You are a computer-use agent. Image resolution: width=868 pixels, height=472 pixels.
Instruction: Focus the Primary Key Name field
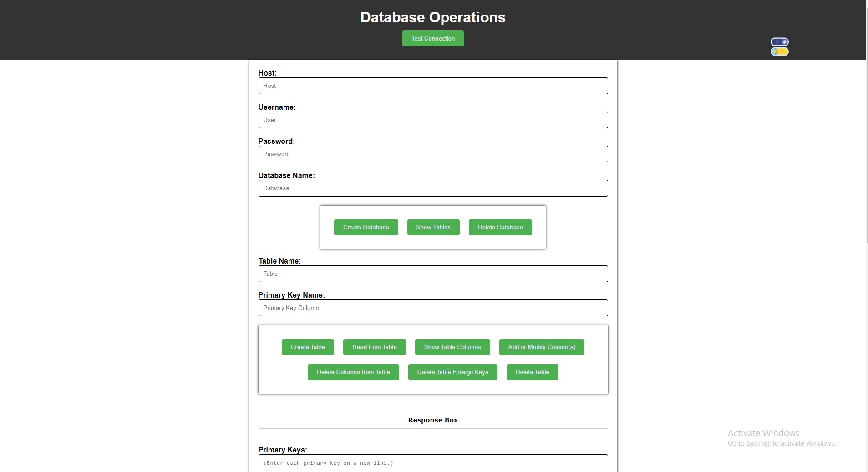pyautogui.click(x=433, y=308)
